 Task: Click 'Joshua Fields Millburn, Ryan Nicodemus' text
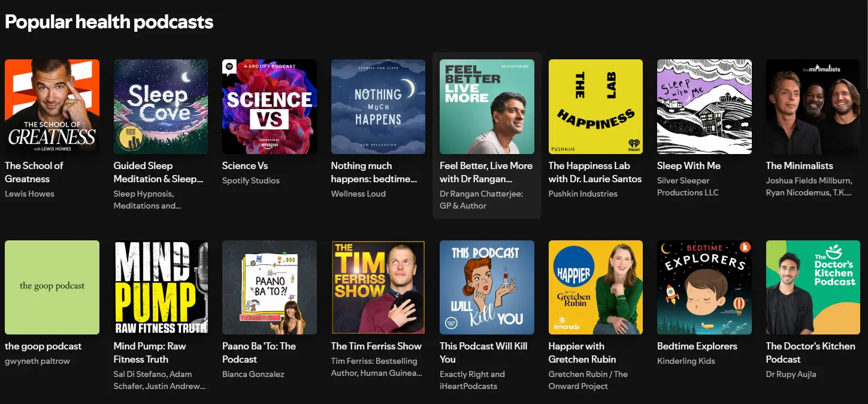click(x=809, y=186)
